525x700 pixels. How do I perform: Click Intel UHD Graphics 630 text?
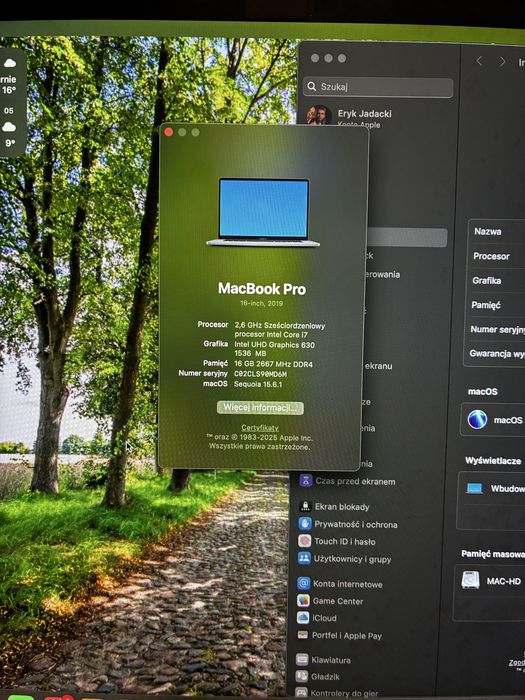(x=275, y=345)
